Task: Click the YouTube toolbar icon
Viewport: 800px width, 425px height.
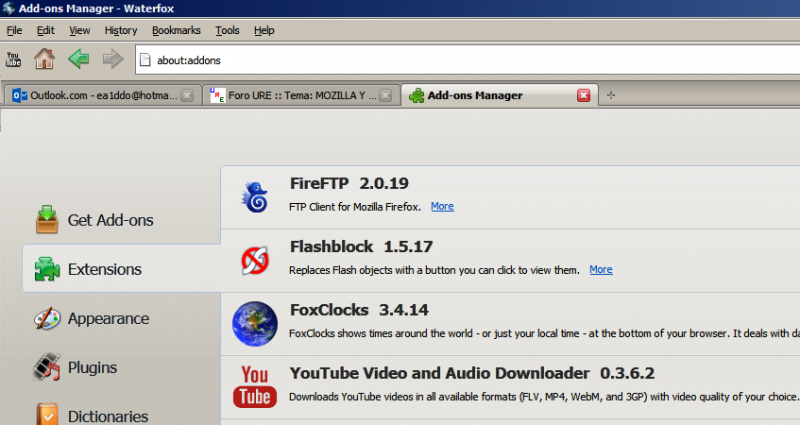Action: (13, 60)
